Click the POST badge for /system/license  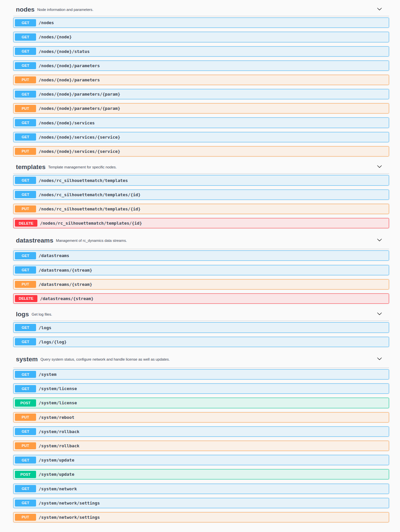tap(25, 403)
